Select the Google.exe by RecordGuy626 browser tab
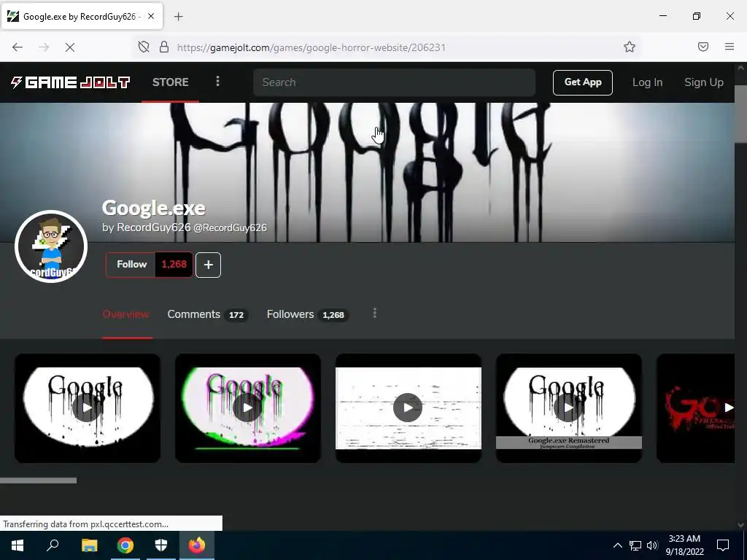Screen dimensions: 747x560 [82, 17]
